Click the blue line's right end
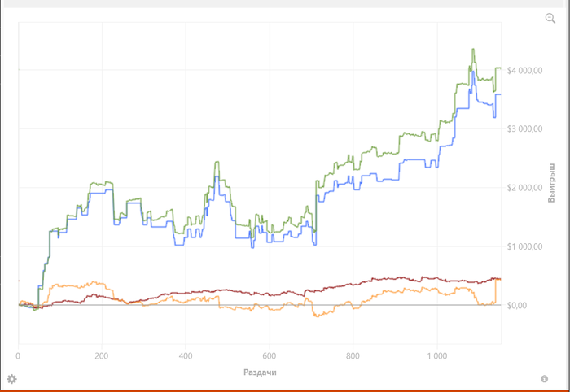 500,95
